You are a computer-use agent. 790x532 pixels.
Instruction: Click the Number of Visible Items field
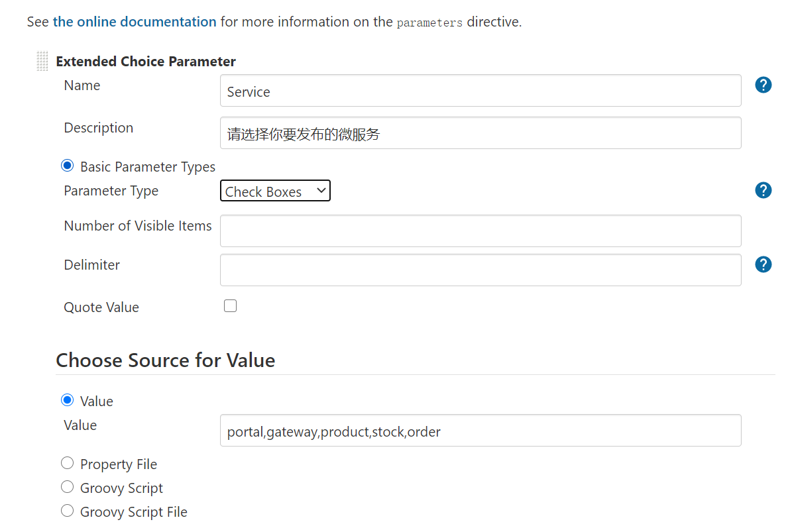tap(480, 231)
